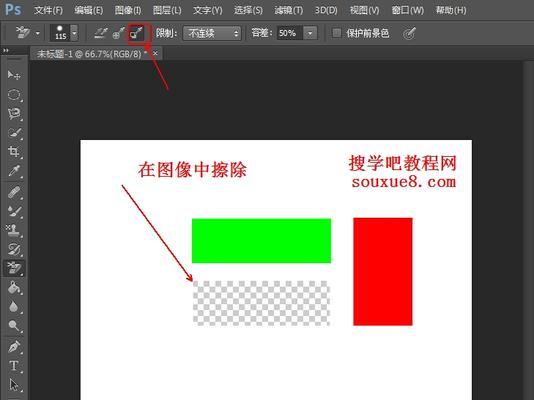The image size is (534, 400).
Task: Open the 文件(F) menu
Action: point(48,10)
